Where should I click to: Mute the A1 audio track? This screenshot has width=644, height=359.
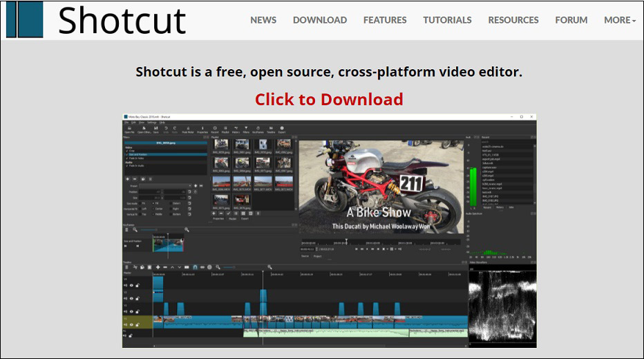pyautogui.click(x=125, y=335)
